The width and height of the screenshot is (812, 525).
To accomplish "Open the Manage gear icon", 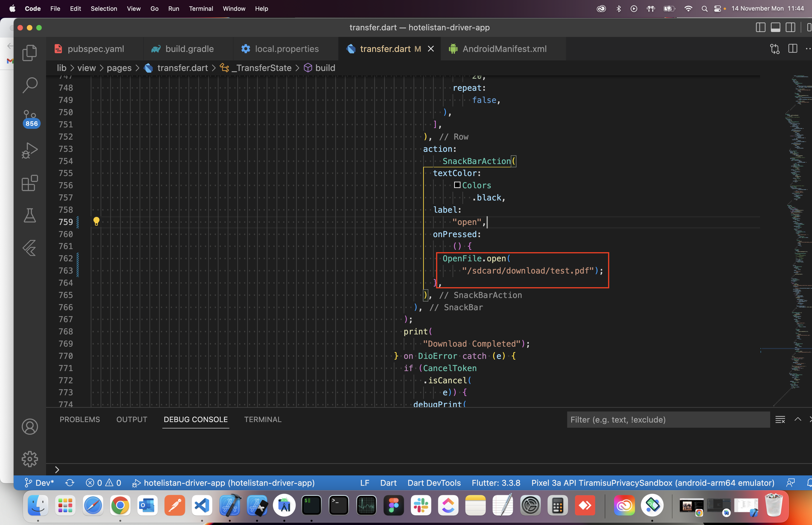I will [x=30, y=459].
